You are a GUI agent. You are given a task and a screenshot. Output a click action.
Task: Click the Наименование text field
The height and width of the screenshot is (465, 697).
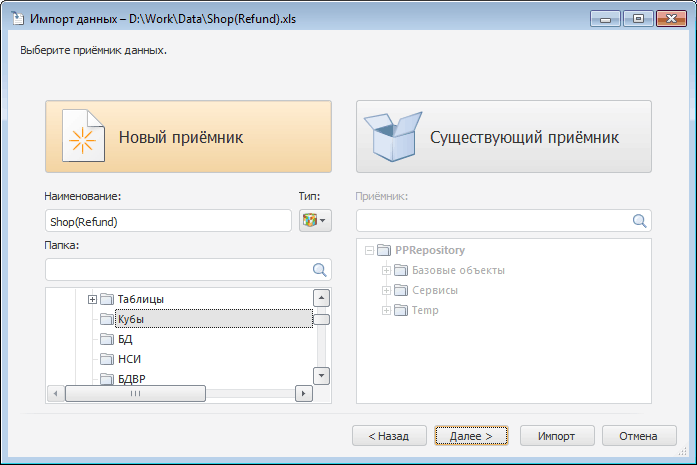pos(167,220)
